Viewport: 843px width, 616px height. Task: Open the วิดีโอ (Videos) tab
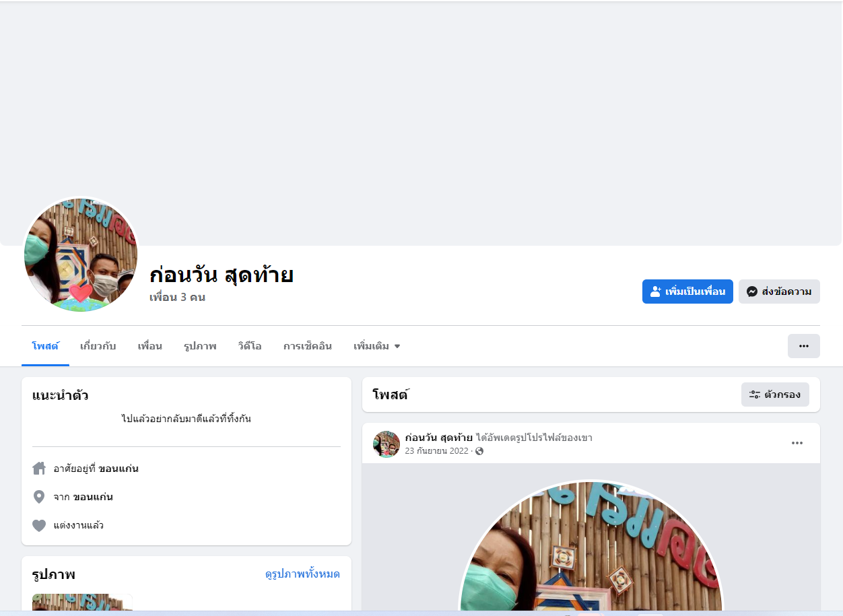pyautogui.click(x=250, y=346)
